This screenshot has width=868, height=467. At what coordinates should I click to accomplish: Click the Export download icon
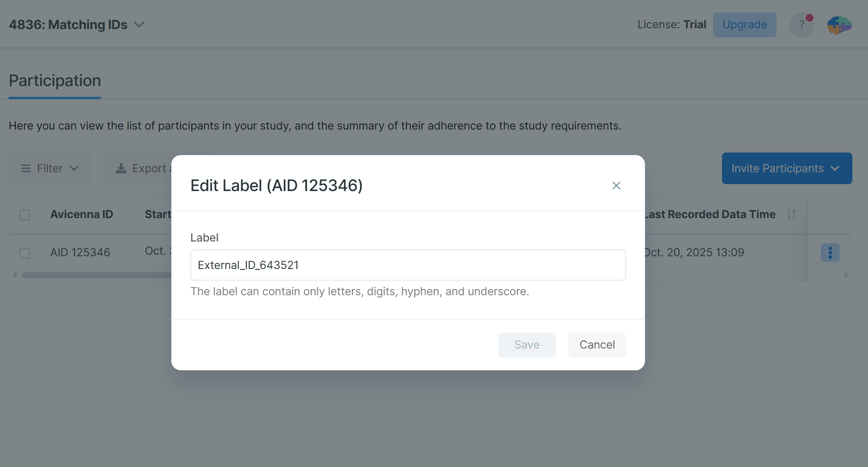tap(121, 169)
